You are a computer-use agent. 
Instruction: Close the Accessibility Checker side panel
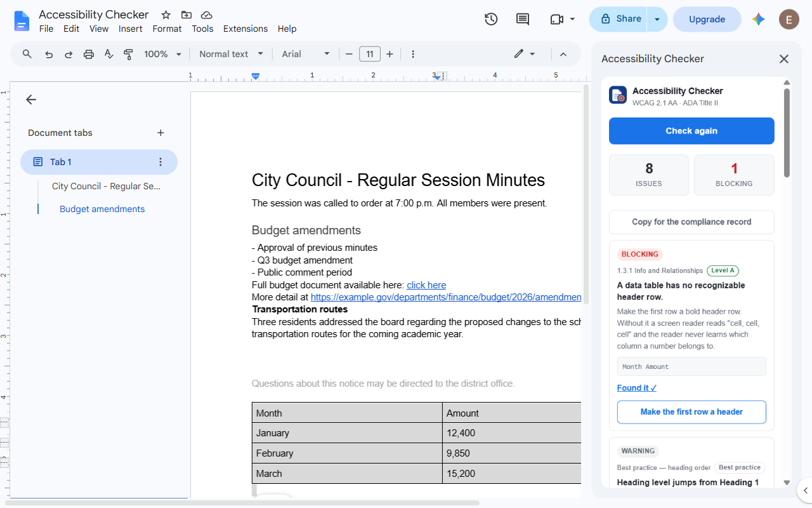784,59
